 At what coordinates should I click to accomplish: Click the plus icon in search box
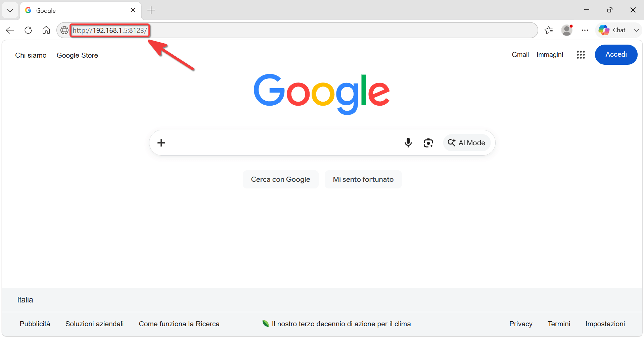point(161,143)
